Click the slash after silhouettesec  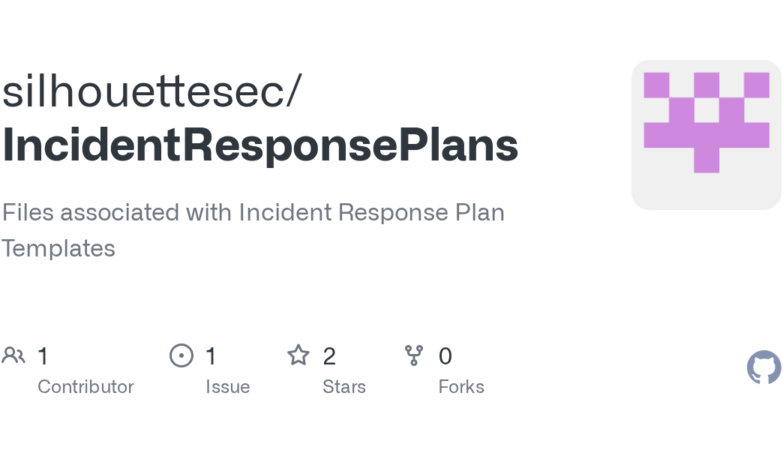point(292,93)
